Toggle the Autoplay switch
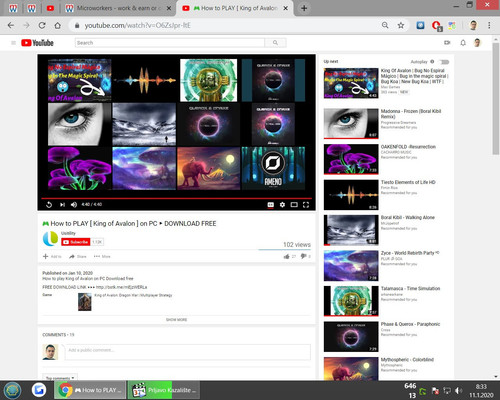Screen dimensions: 500x400 pos(444,62)
